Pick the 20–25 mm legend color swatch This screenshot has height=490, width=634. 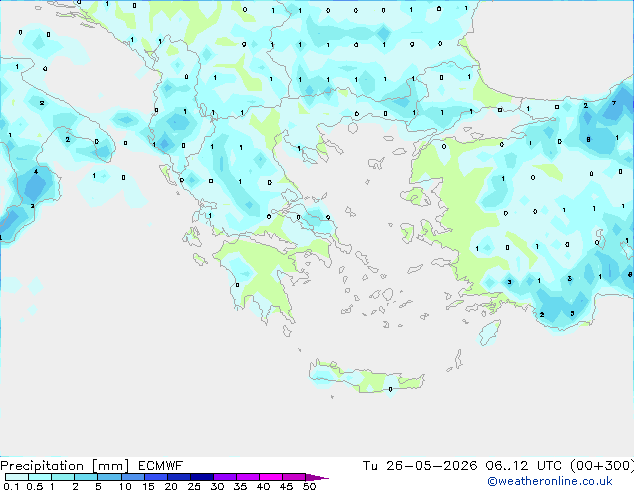(x=178, y=477)
